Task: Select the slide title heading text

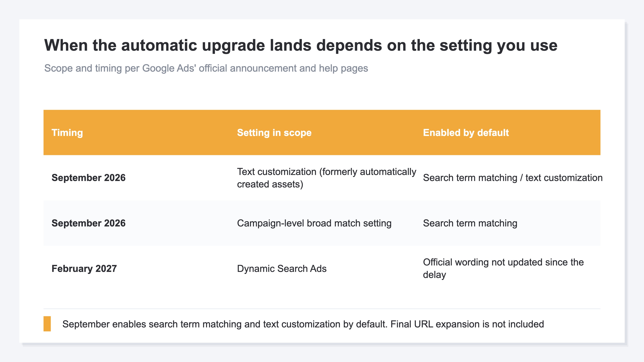Action: [x=301, y=45]
